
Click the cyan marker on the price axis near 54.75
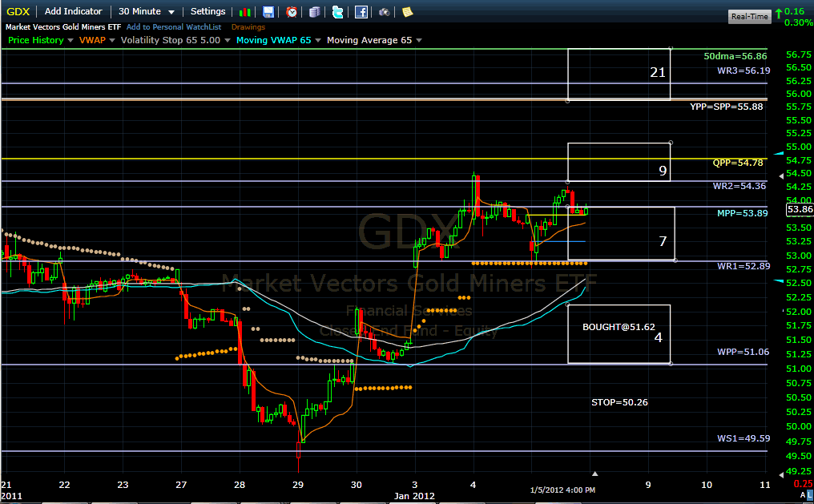779,154
